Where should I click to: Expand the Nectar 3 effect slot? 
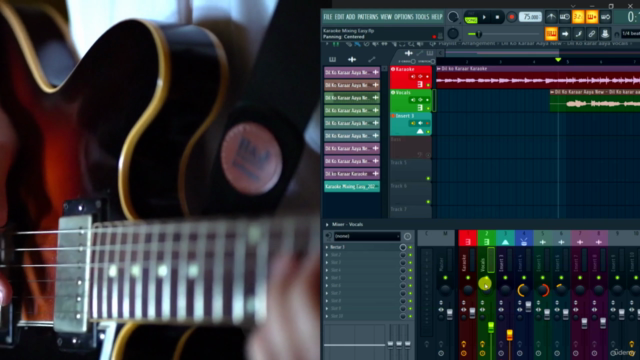click(x=327, y=247)
